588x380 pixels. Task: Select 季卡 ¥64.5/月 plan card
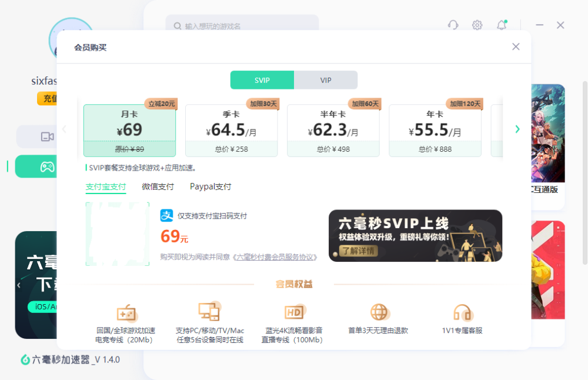[231, 131]
